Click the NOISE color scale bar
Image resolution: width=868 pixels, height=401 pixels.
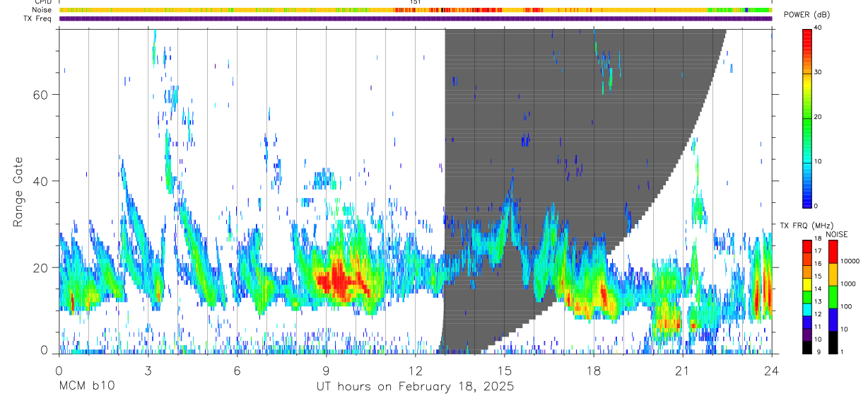click(832, 296)
